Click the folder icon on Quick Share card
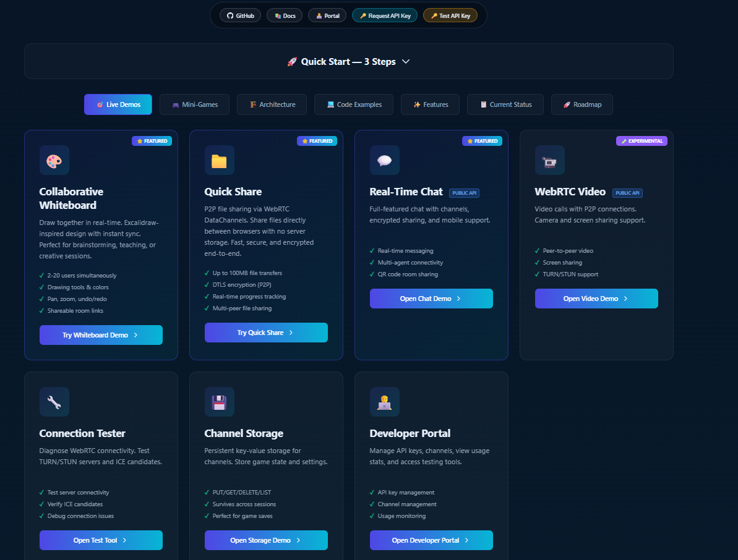The width and height of the screenshot is (738, 560). tap(219, 159)
